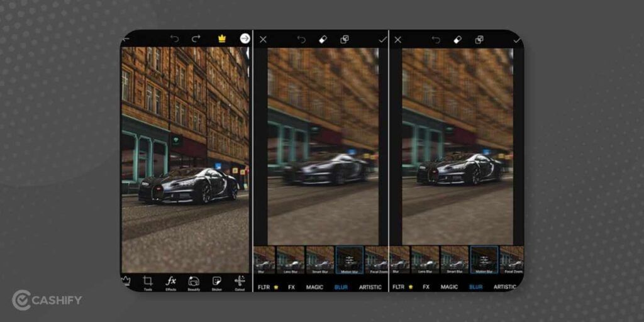Choose the Smart Blur thumbnail in the middle screen
The image size is (644, 322).
pyautogui.click(x=320, y=260)
